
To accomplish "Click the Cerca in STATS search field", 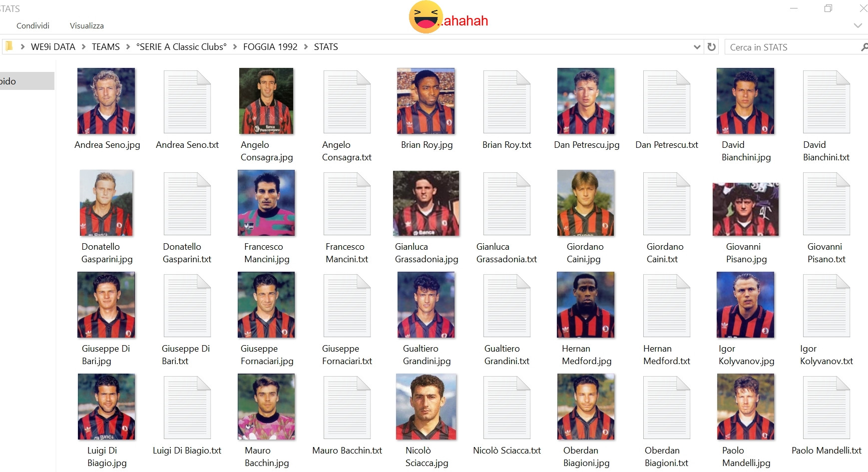I will click(x=792, y=47).
